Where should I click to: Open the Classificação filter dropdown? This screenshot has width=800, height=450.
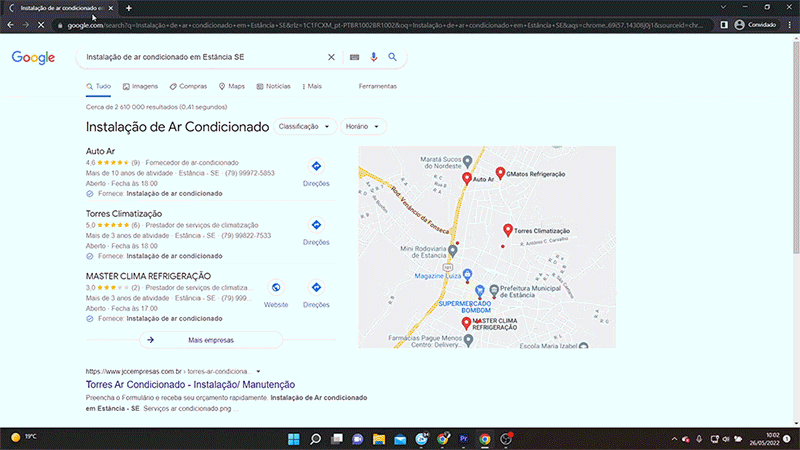pos(305,127)
